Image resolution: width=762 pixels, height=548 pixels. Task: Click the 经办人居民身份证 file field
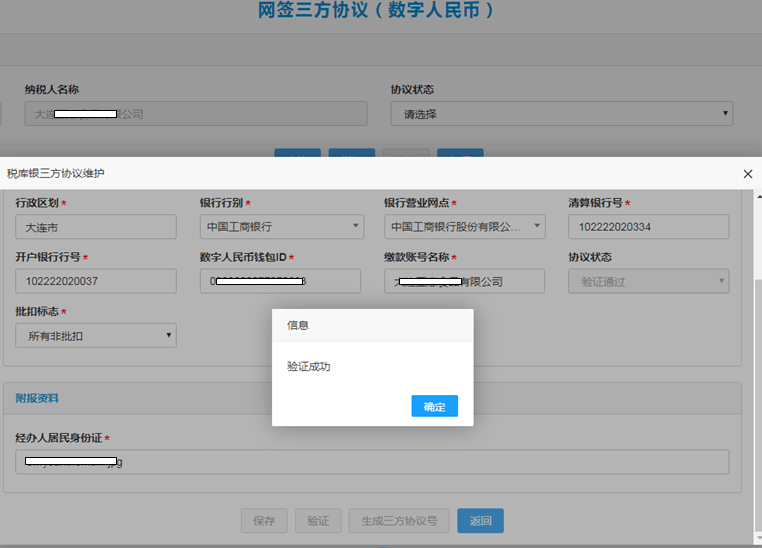[x=372, y=462]
